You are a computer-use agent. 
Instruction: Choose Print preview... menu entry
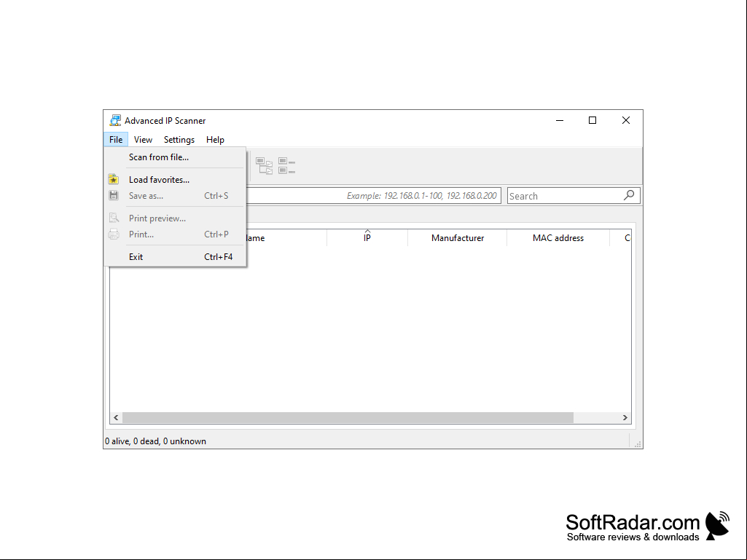pyautogui.click(x=175, y=218)
